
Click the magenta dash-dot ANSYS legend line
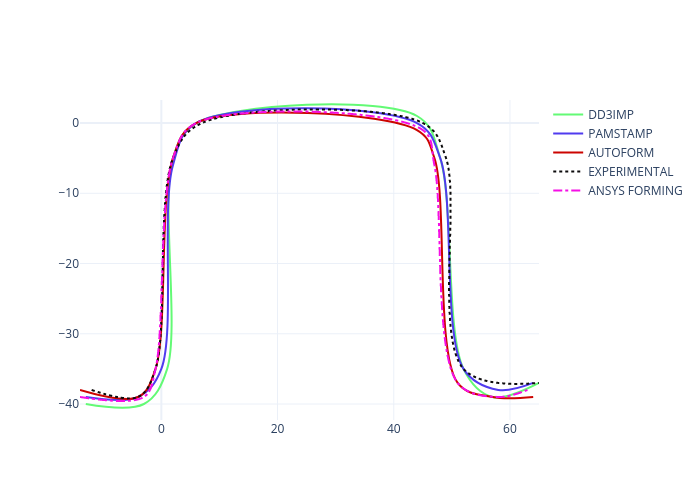click(567, 191)
